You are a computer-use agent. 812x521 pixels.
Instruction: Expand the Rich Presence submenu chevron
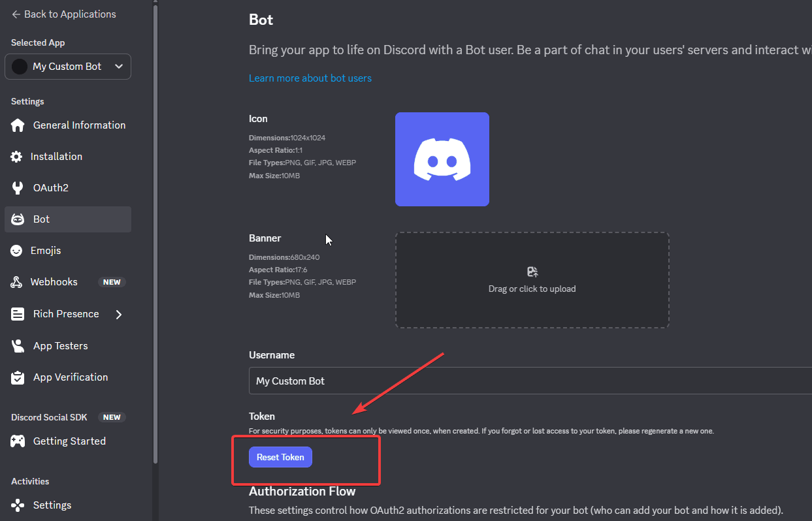(119, 314)
